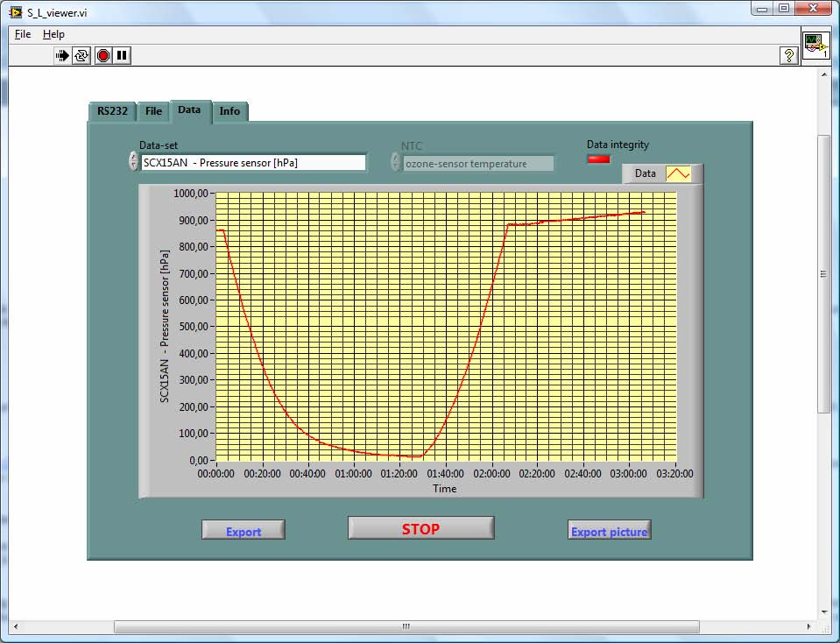Click the 500,00 y-axis label

pos(194,327)
